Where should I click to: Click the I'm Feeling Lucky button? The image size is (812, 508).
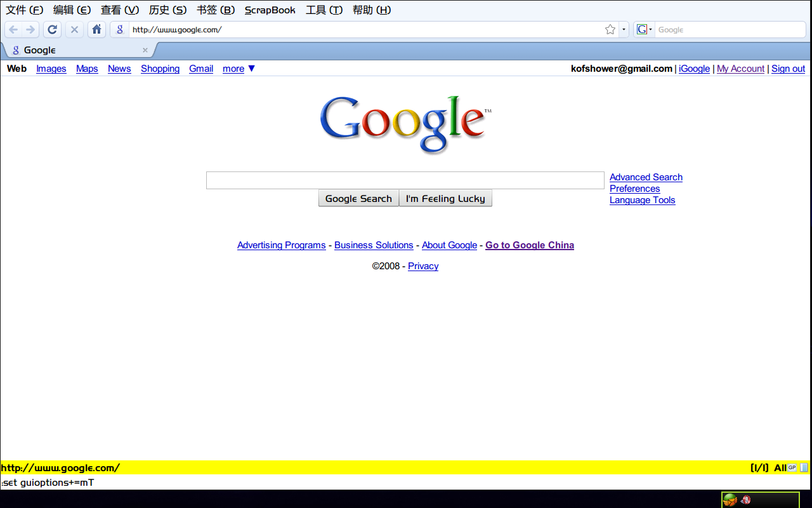coord(445,199)
